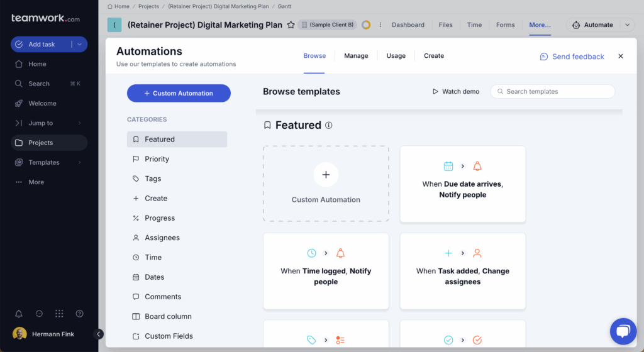Open Projects in the sidebar
This screenshot has width=644, height=352.
49,143
